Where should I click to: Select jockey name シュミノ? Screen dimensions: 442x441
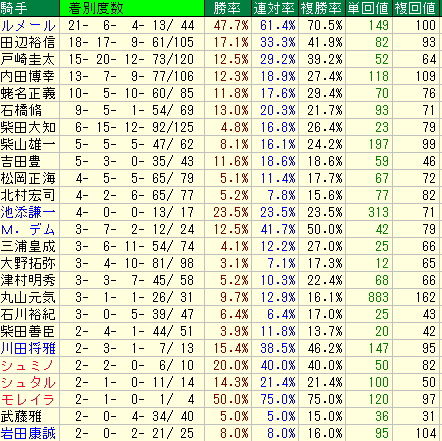28,366
